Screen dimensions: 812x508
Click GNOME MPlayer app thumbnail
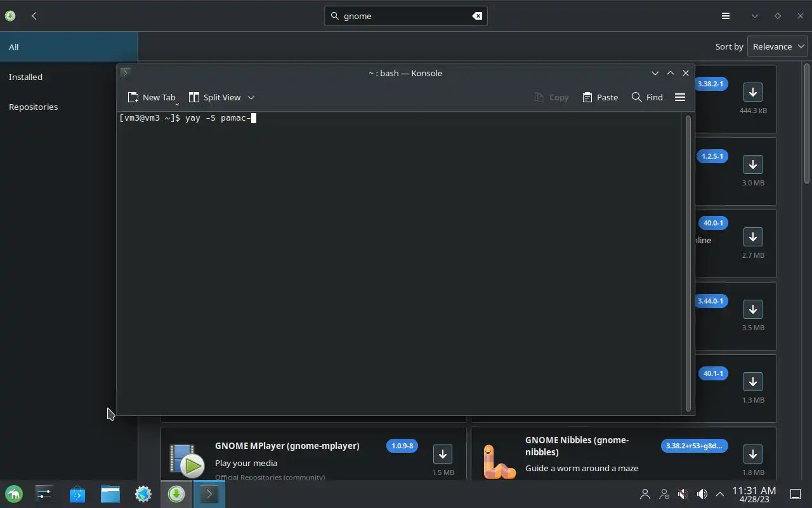(187, 460)
